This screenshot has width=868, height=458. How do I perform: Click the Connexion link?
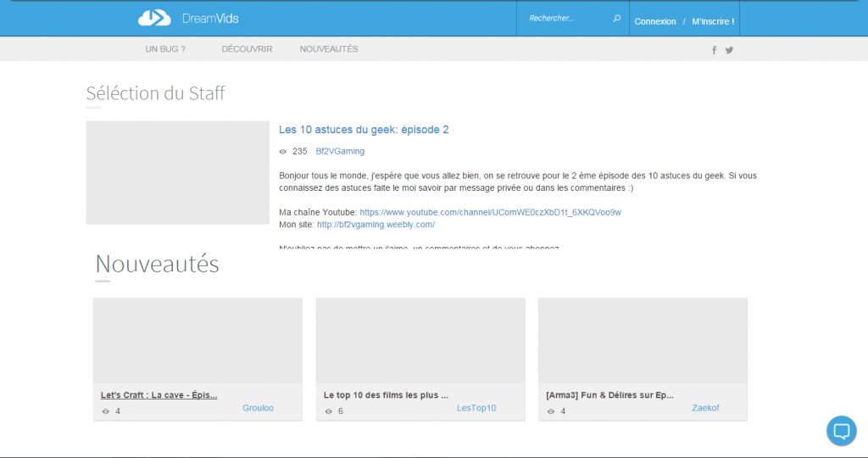pos(655,21)
